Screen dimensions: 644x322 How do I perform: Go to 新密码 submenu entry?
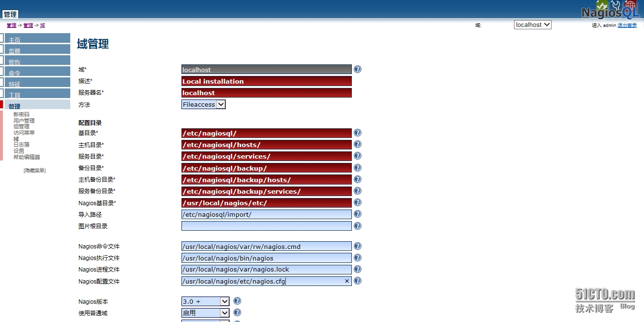[21, 114]
